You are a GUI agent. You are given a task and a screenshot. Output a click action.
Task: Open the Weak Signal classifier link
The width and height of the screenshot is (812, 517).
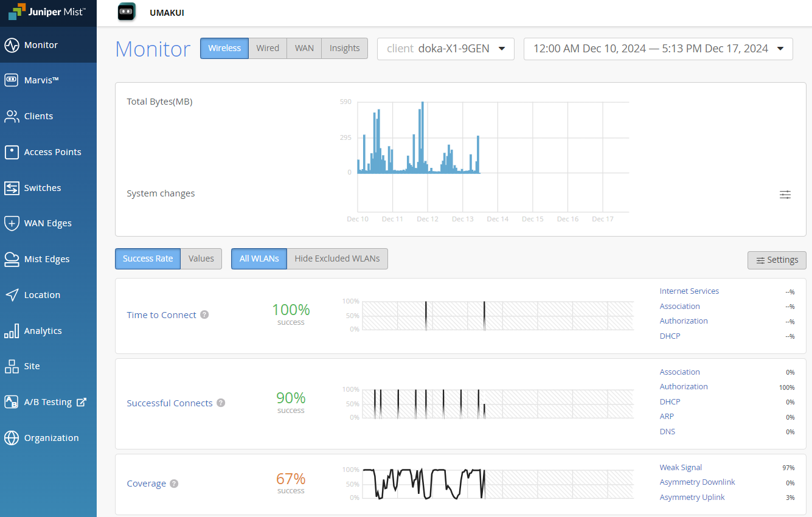(681, 468)
